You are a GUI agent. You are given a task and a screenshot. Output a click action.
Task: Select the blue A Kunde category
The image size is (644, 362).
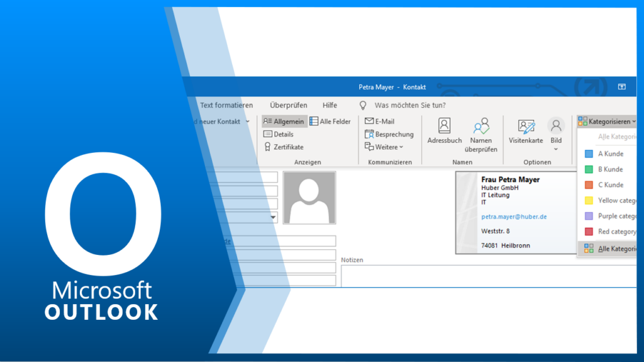click(610, 154)
